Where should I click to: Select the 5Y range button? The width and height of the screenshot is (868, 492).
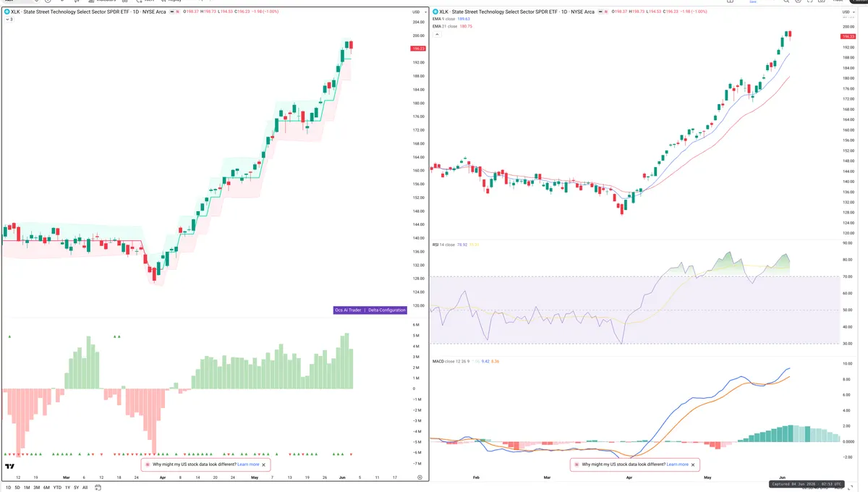(76, 488)
